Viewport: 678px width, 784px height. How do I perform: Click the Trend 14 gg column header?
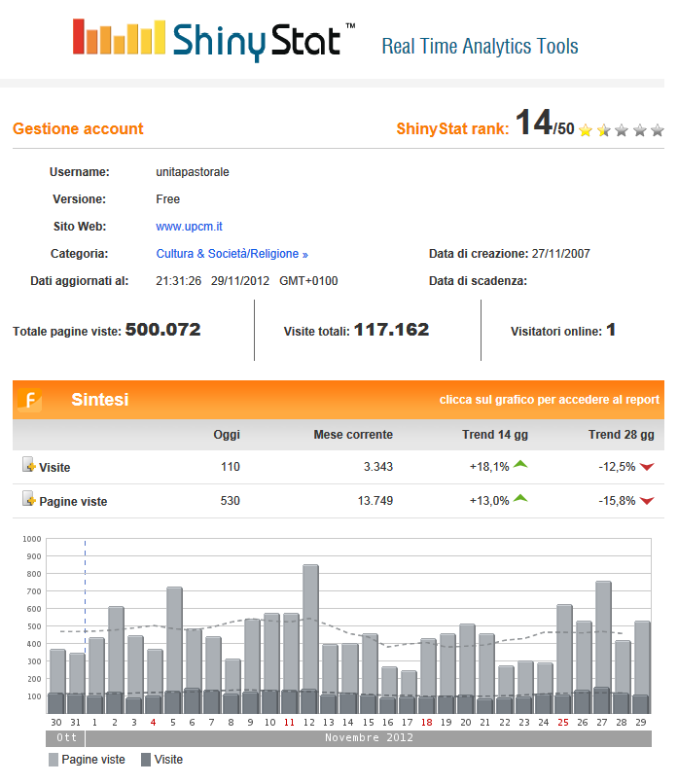click(x=495, y=435)
